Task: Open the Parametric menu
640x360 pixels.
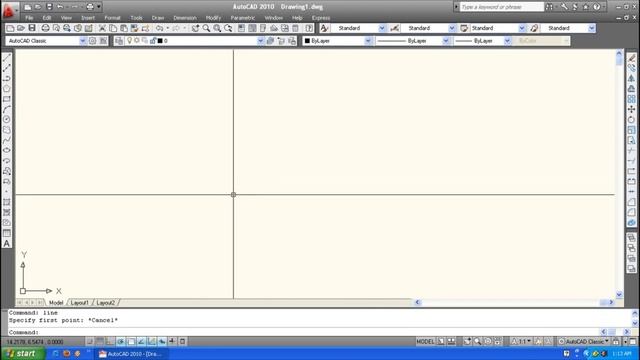Action: click(x=242, y=18)
